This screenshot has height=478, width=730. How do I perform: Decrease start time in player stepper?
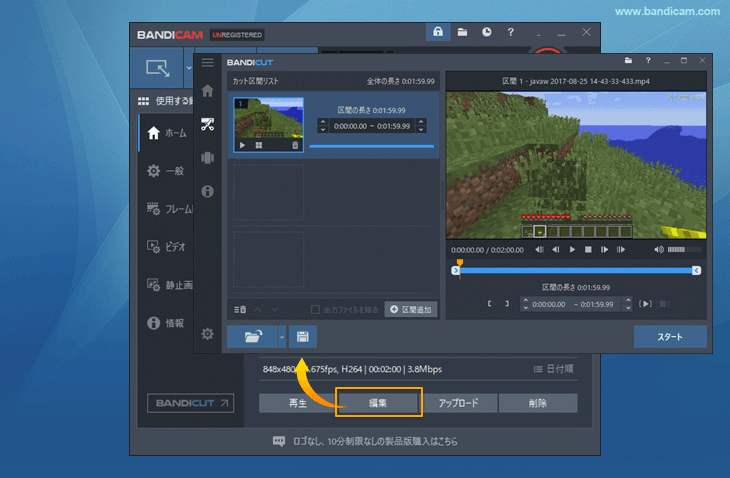pos(526,308)
